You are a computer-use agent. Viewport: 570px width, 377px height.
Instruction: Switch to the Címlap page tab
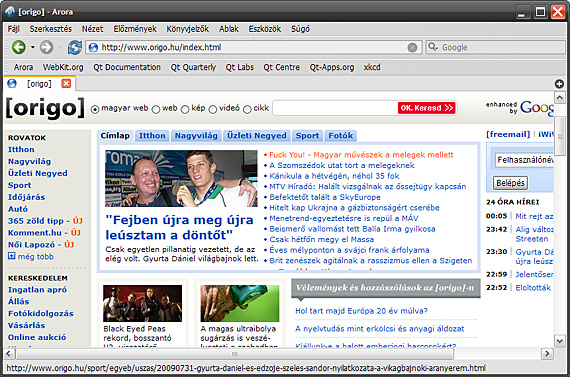tap(115, 136)
